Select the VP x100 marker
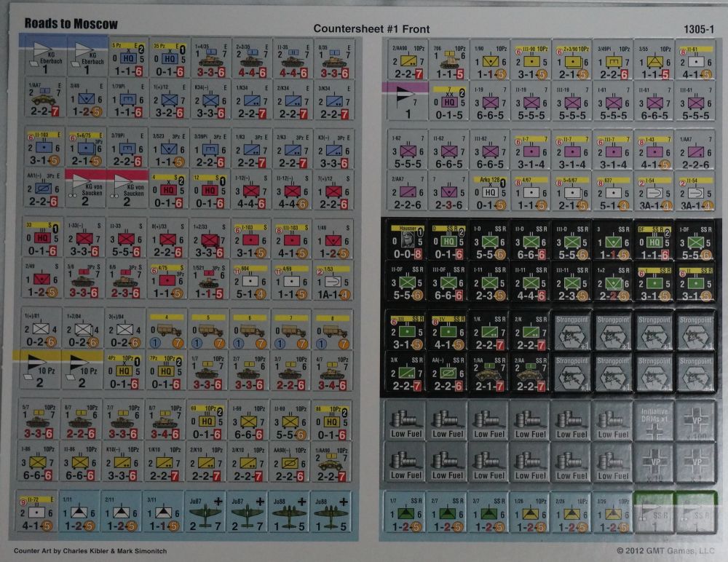The image size is (728, 562). click(696, 421)
